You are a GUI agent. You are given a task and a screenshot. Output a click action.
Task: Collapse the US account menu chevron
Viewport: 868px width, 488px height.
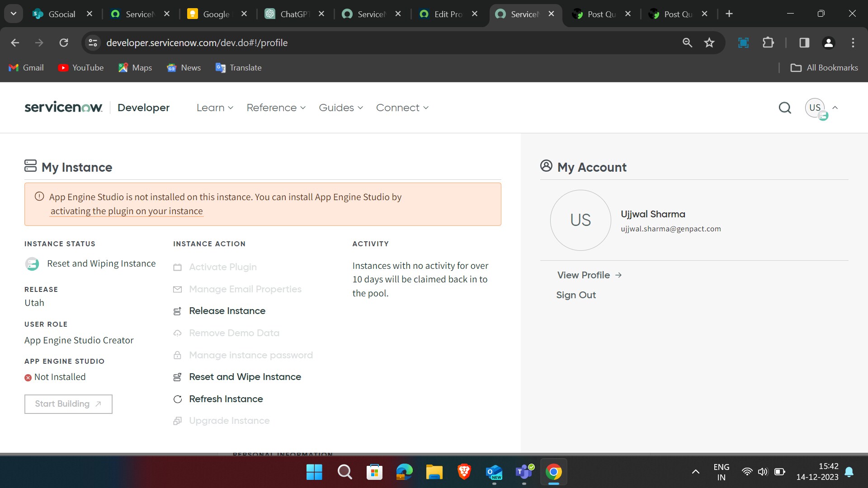[835, 108]
